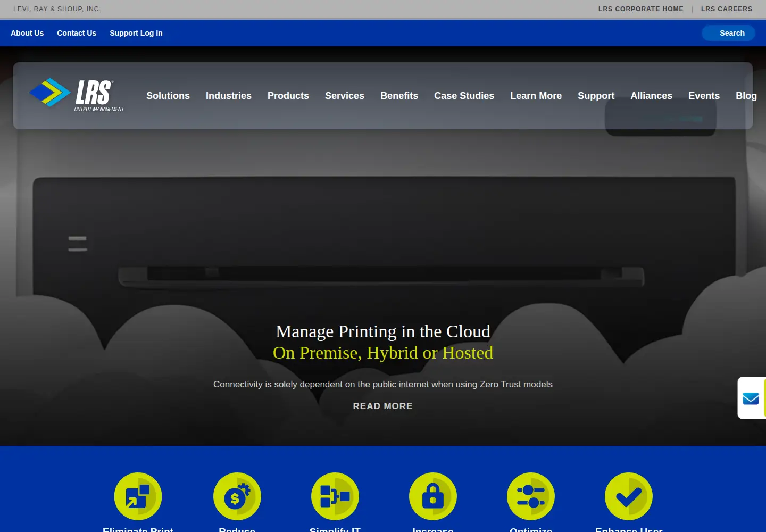The height and width of the screenshot is (532, 766).
Task: Click the LRS Output Management logo
Action: (77, 95)
